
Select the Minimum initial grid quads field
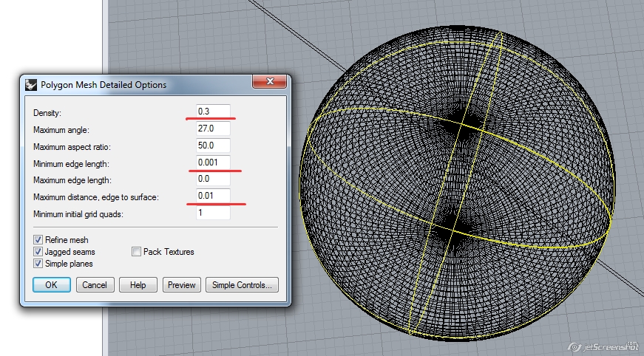coord(213,213)
